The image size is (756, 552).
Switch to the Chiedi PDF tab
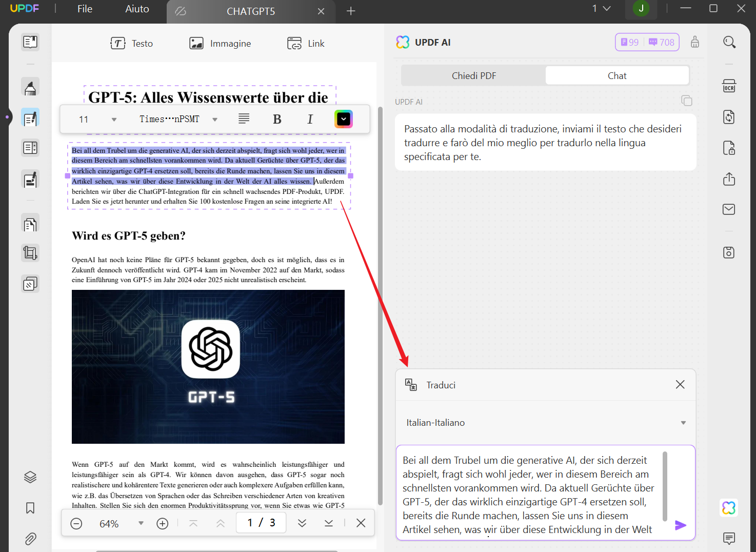[x=474, y=75]
